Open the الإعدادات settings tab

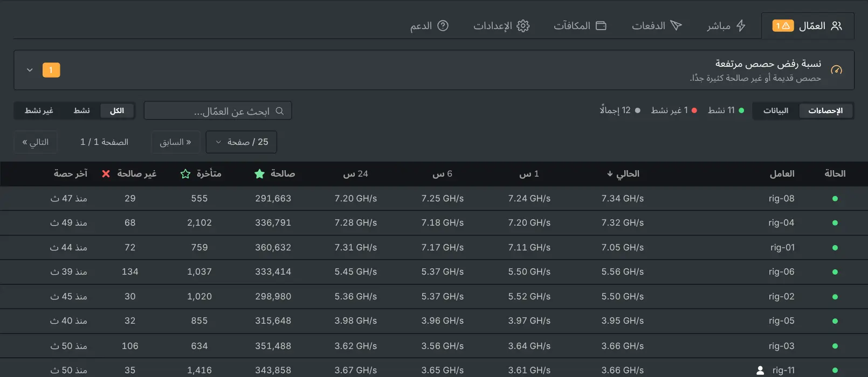[x=501, y=26]
